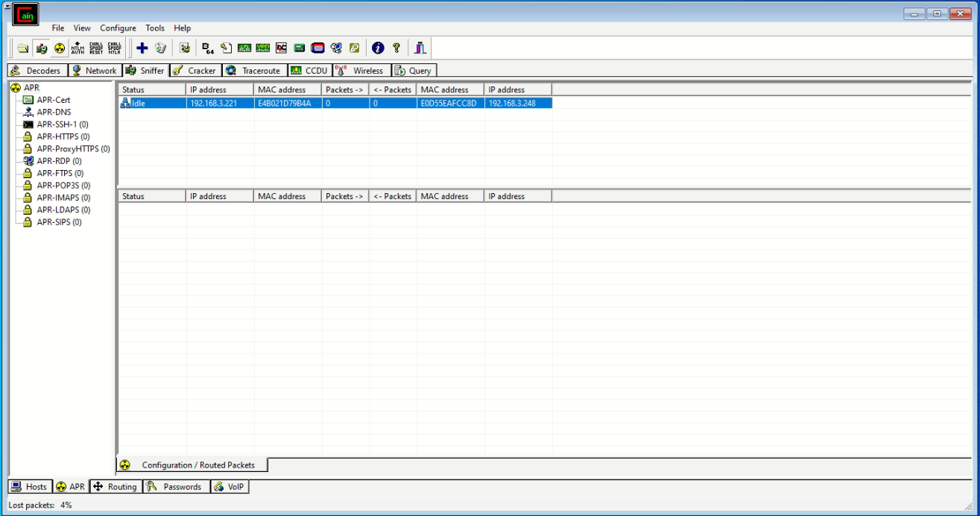Select the Sniffer tab
The image size is (980, 516).
click(145, 71)
